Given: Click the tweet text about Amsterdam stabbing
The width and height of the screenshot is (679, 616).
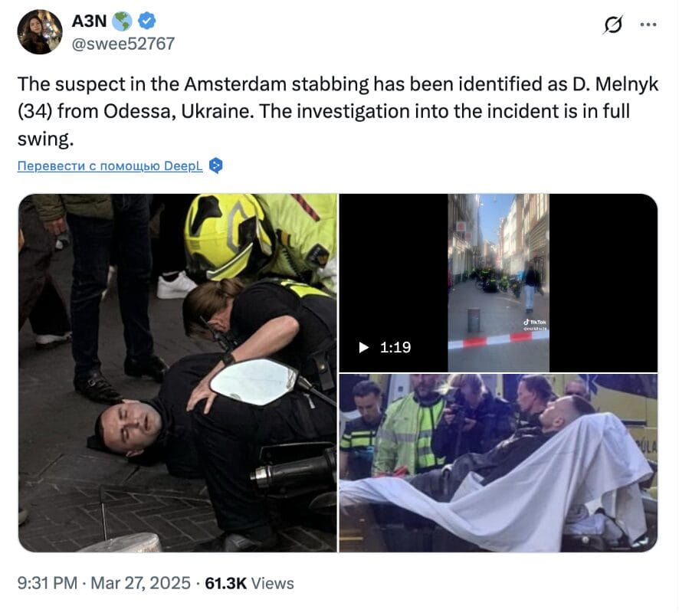Looking at the screenshot, I should [338, 111].
